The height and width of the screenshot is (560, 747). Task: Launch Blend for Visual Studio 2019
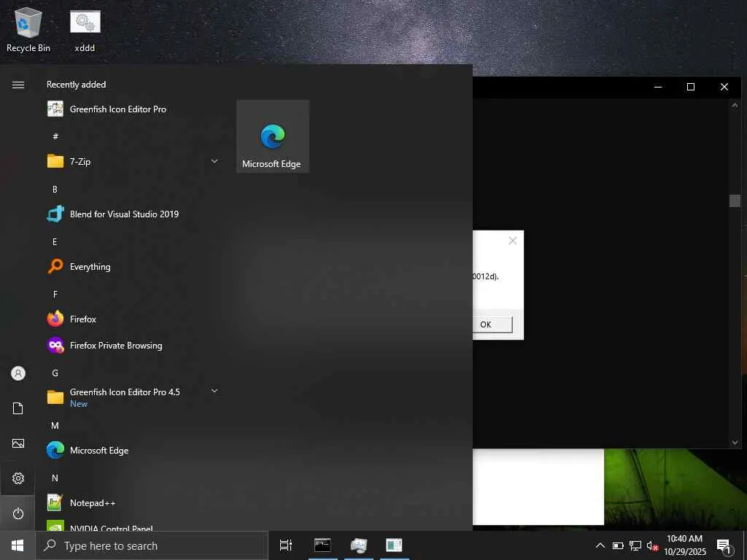pyautogui.click(x=132, y=214)
